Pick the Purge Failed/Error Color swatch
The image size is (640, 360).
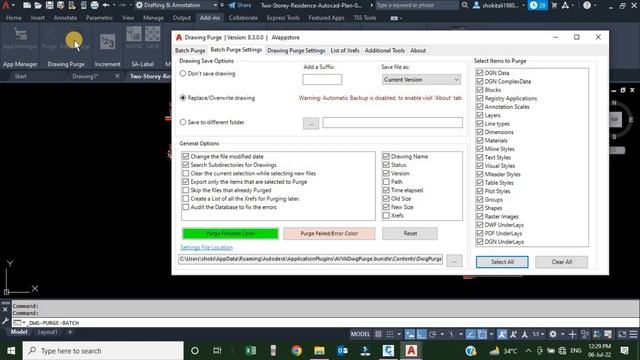coord(329,233)
